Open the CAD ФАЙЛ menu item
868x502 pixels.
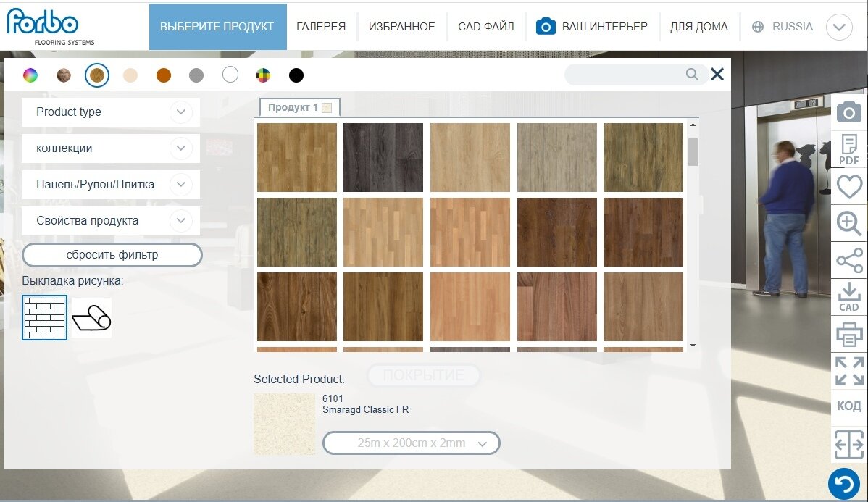point(486,27)
